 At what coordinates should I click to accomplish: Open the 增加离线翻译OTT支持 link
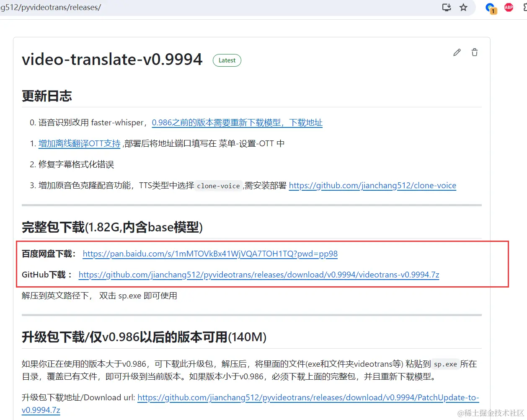point(79,143)
